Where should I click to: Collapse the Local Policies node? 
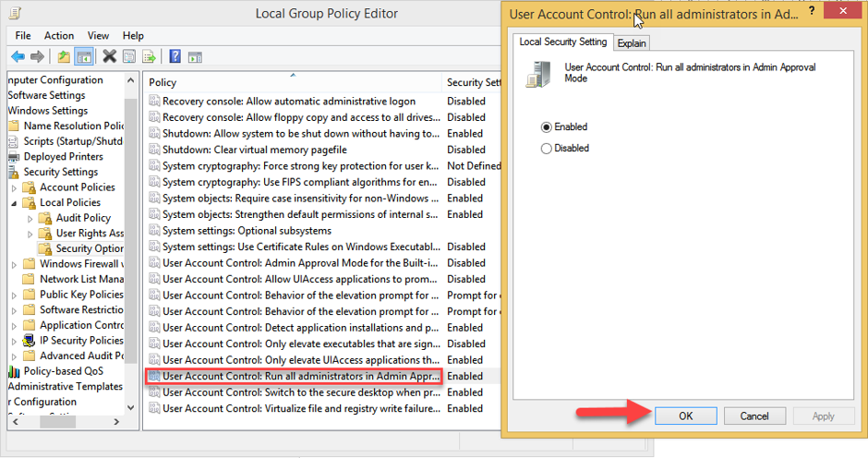coord(14,204)
